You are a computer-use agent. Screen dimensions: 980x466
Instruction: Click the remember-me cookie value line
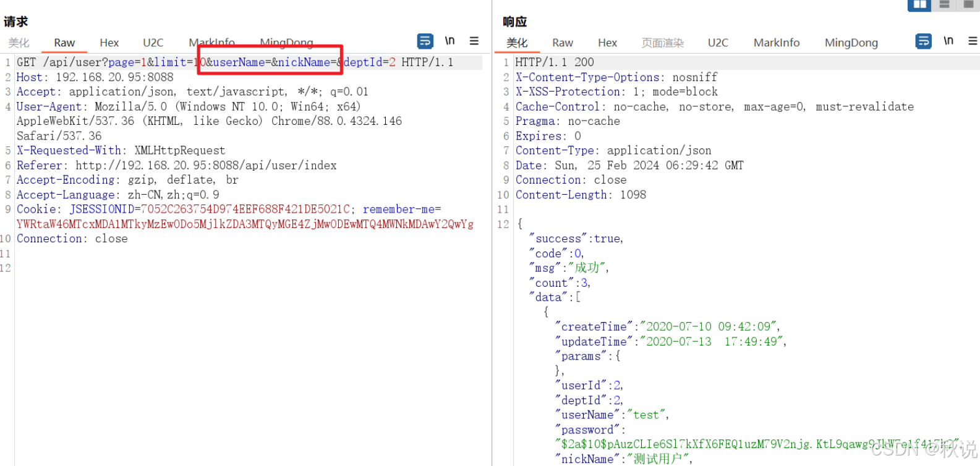pos(245,224)
